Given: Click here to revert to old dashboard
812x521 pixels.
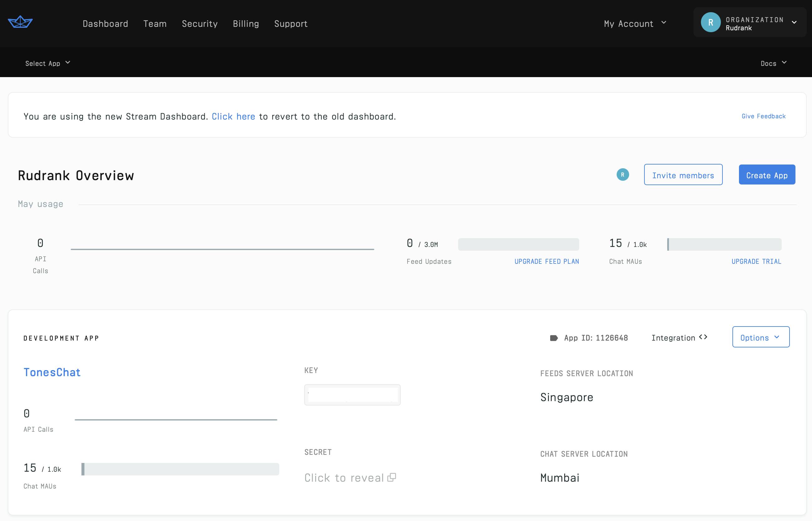Looking at the screenshot, I should 233,116.
